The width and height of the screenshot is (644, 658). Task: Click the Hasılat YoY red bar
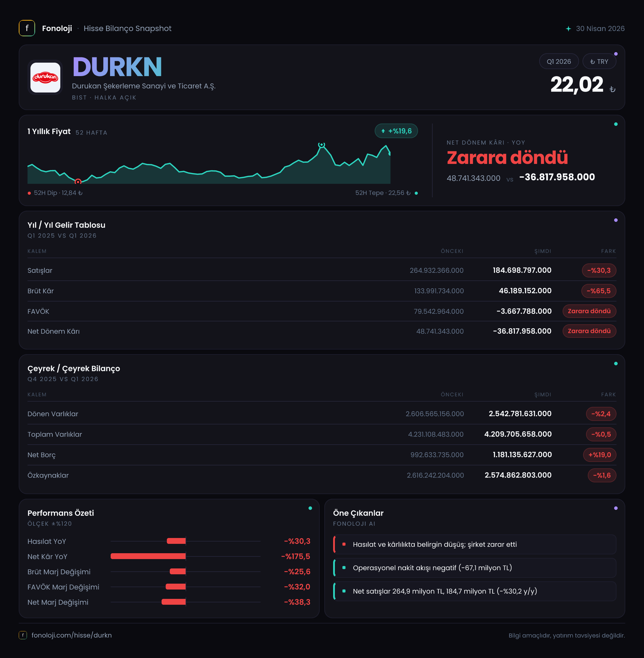click(x=176, y=541)
